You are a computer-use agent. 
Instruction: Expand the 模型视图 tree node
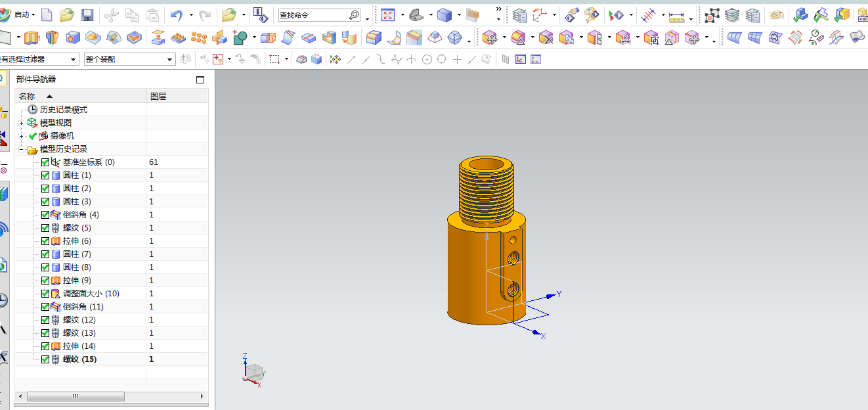point(22,123)
